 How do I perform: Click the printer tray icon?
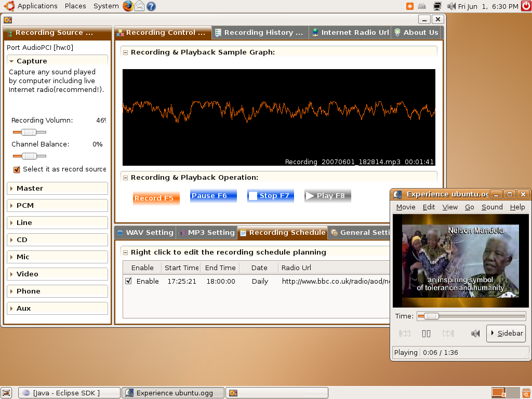pyautogui.click(x=422, y=6)
